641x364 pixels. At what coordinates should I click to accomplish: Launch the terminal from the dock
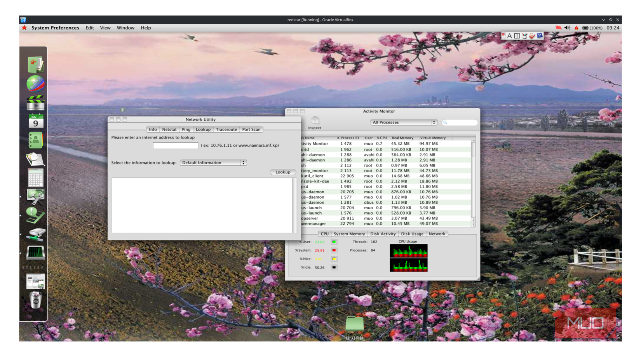coord(35,252)
